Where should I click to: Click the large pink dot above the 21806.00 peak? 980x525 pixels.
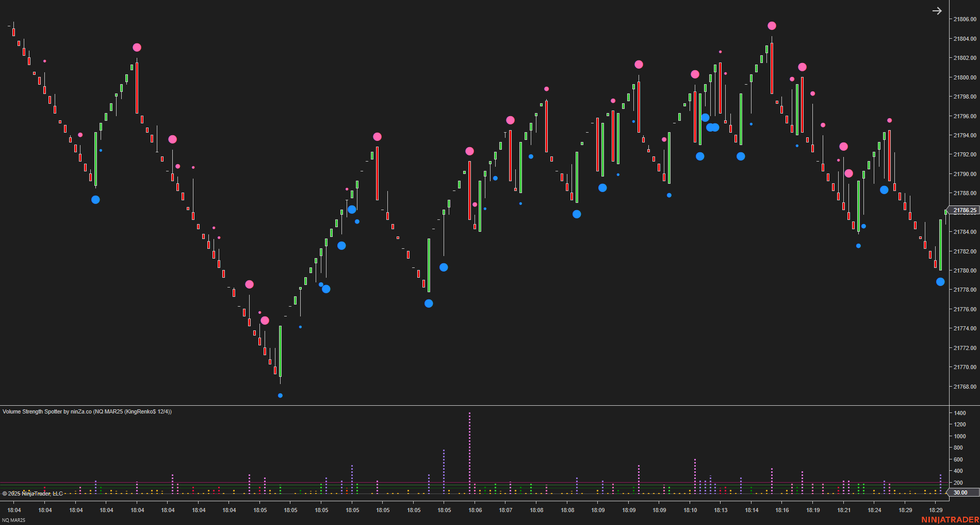tap(772, 25)
